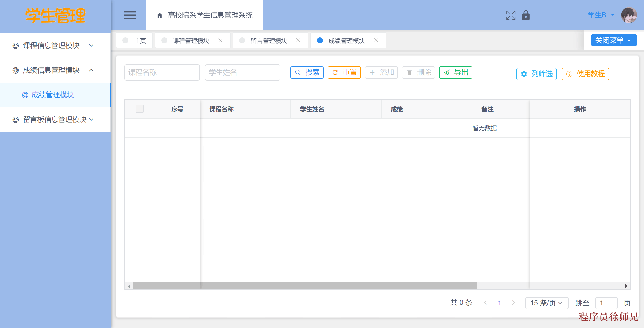The width and height of the screenshot is (644, 328).
Task: Toggle the select-all checkbox in table header
Action: [139, 109]
